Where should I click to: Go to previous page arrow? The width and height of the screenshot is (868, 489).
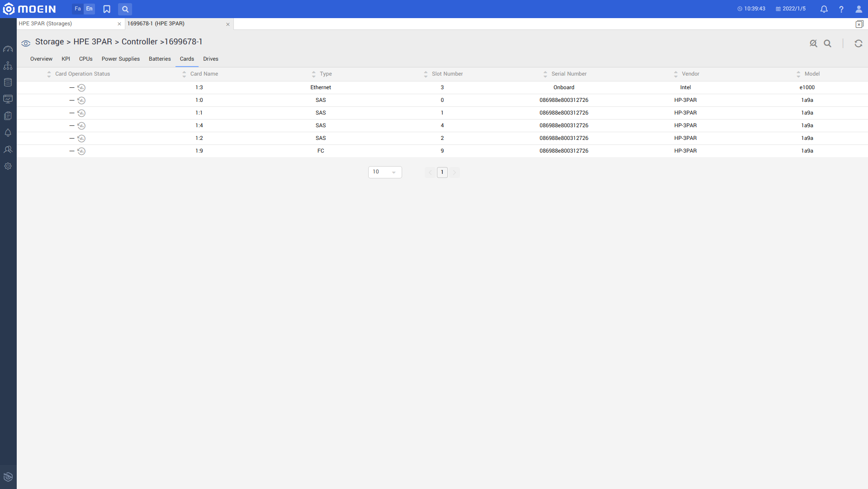[430, 173]
